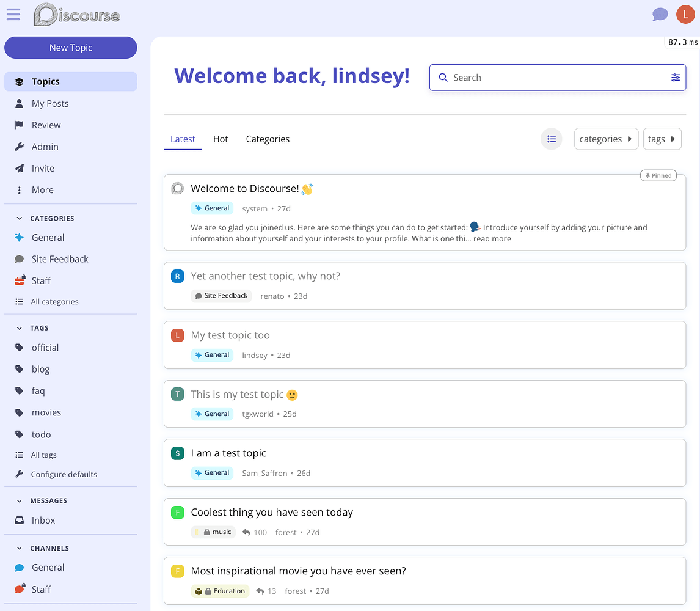Click the topic list view icon
This screenshot has height=611, width=700.
551,139
